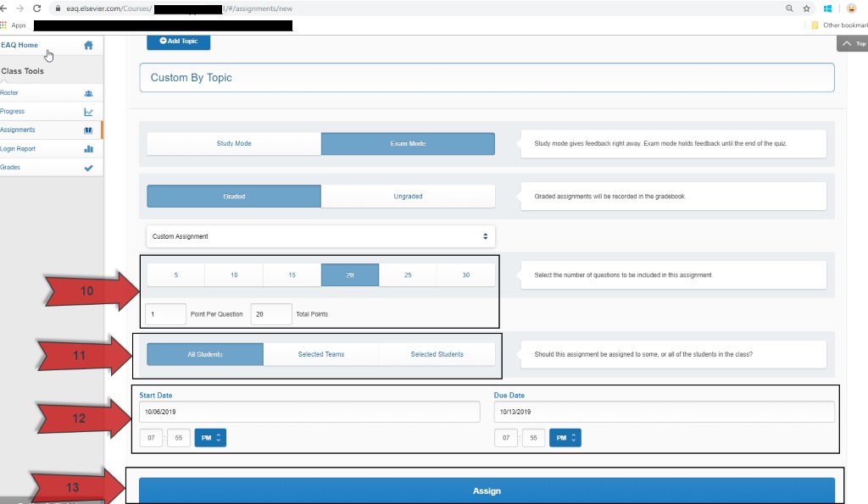The image size is (868, 504).
Task: Open Grades using the checkmark icon
Action: point(88,167)
